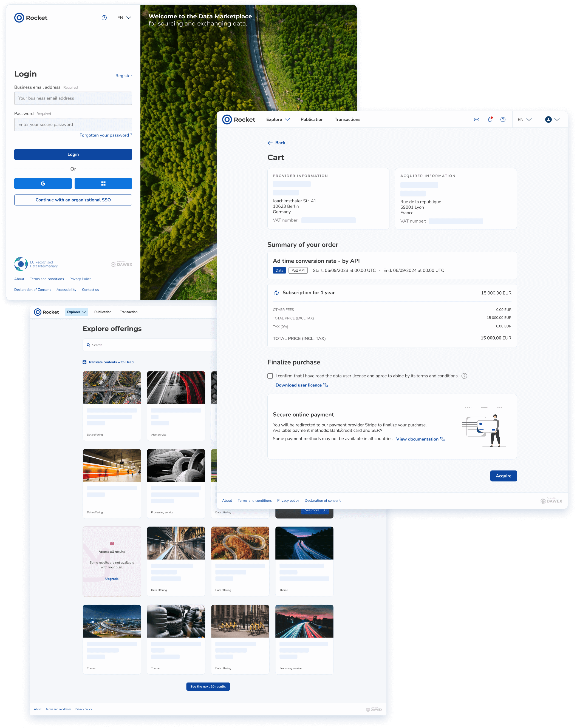Viewport: 577px width, 728px height.
Task: Click the help icon next to EN on login page
Action: [103, 18]
